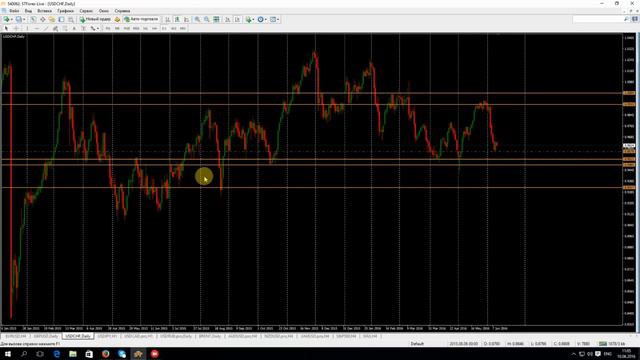This screenshot has height=360, width=640.
Task: Switch timeframe to M5
Action: click(117, 28)
